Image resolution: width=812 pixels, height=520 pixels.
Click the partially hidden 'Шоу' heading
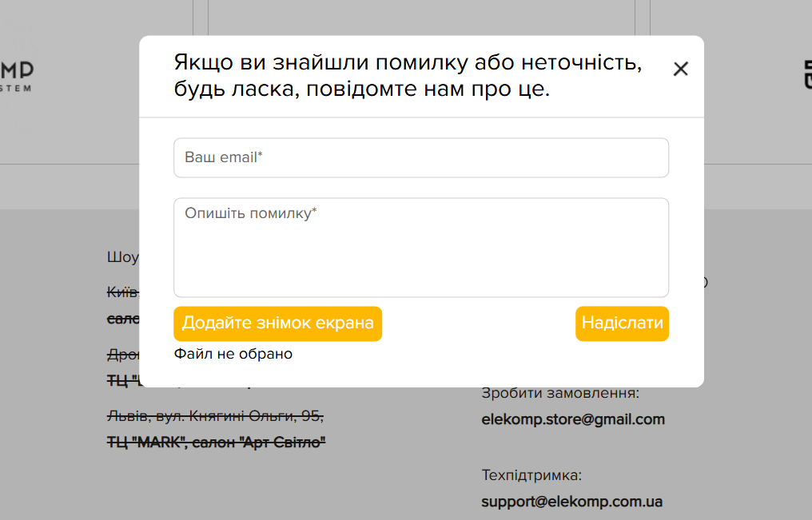coord(123,257)
